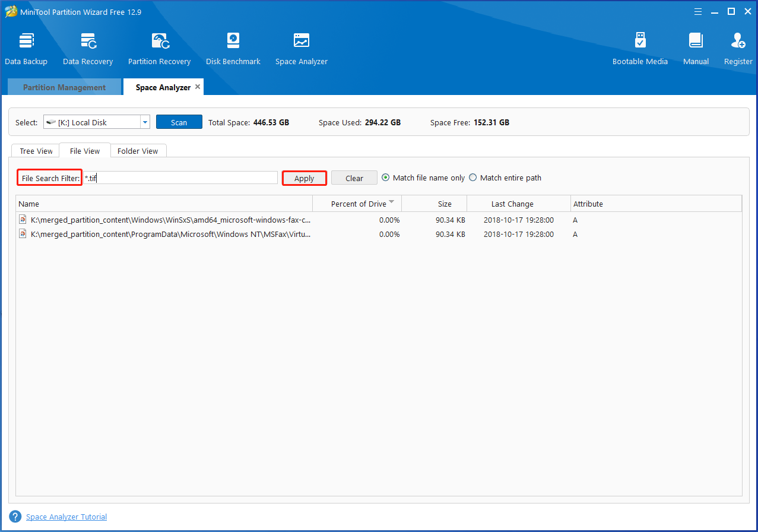Open the title bar hamburger menu
This screenshot has width=758, height=532.
coord(699,11)
